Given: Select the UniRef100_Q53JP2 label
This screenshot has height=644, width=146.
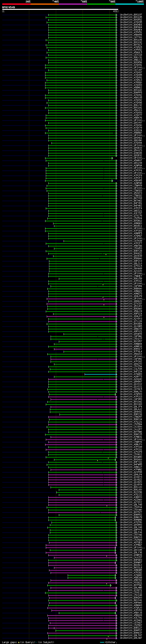Looking at the screenshot, I should (x=131, y=306).
